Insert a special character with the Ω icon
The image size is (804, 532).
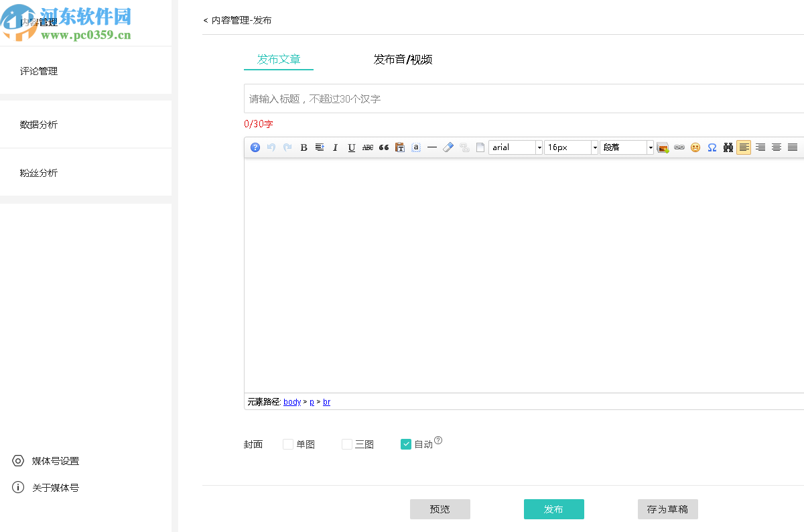(712, 147)
